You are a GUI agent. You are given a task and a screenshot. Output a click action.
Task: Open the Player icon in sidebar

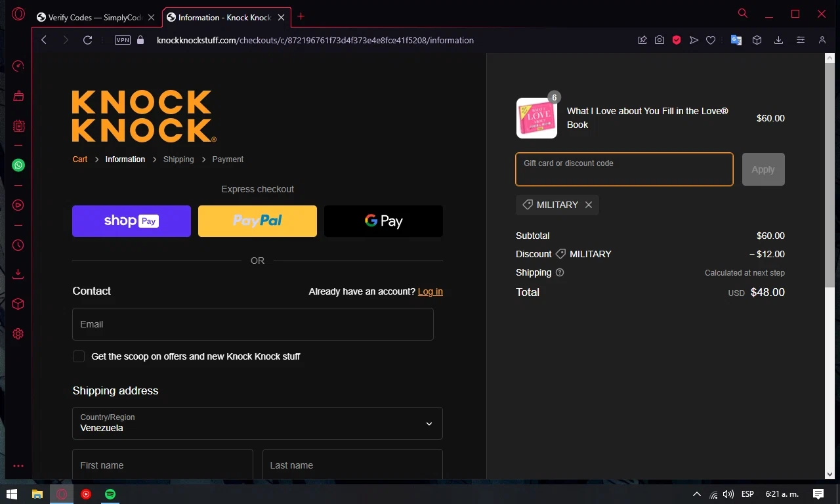(18, 205)
